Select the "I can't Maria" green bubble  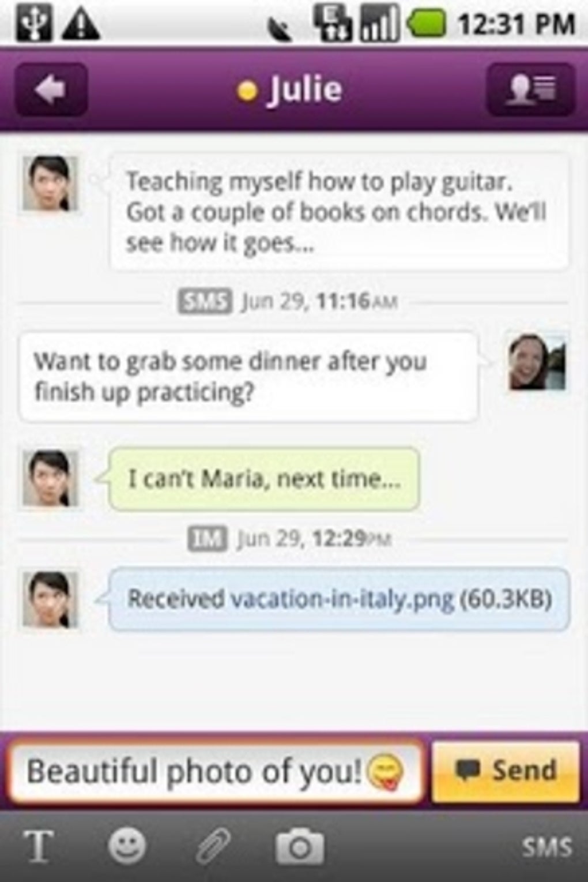point(264,479)
